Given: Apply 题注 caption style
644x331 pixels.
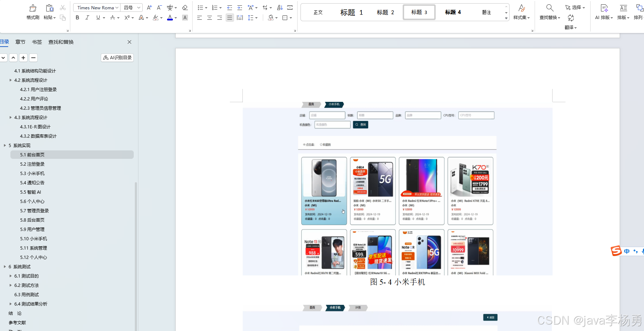Looking at the screenshot, I should [x=487, y=12].
